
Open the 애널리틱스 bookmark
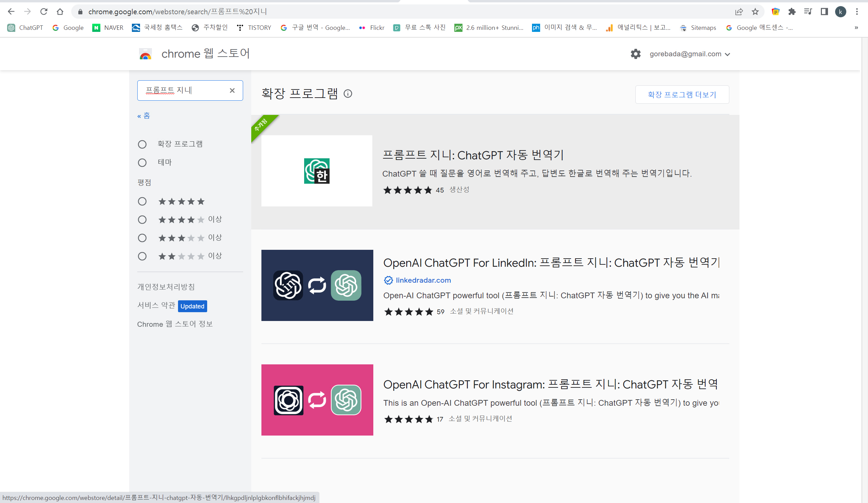tap(638, 27)
